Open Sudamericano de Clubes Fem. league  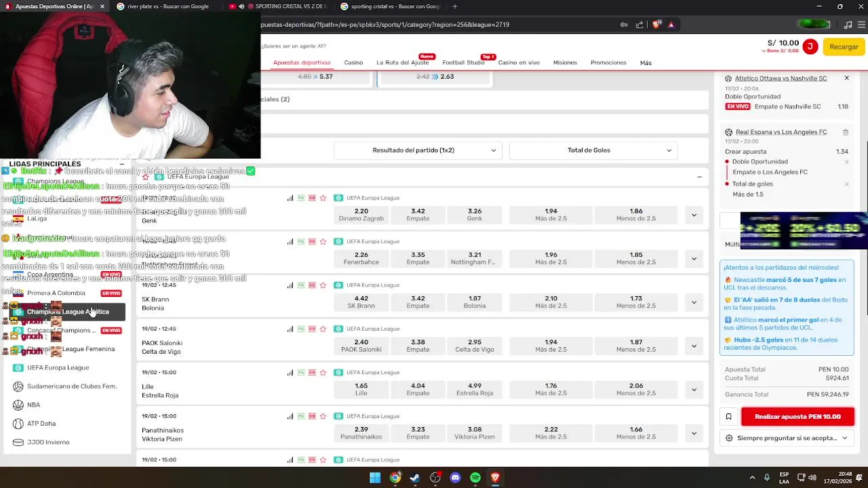[71, 386]
